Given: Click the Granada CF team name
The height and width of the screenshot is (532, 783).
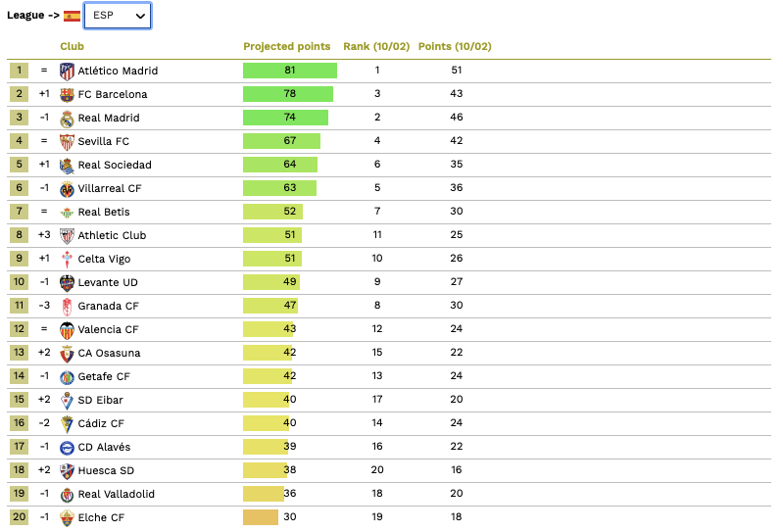Looking at the screenshot, I should (108, 307).
